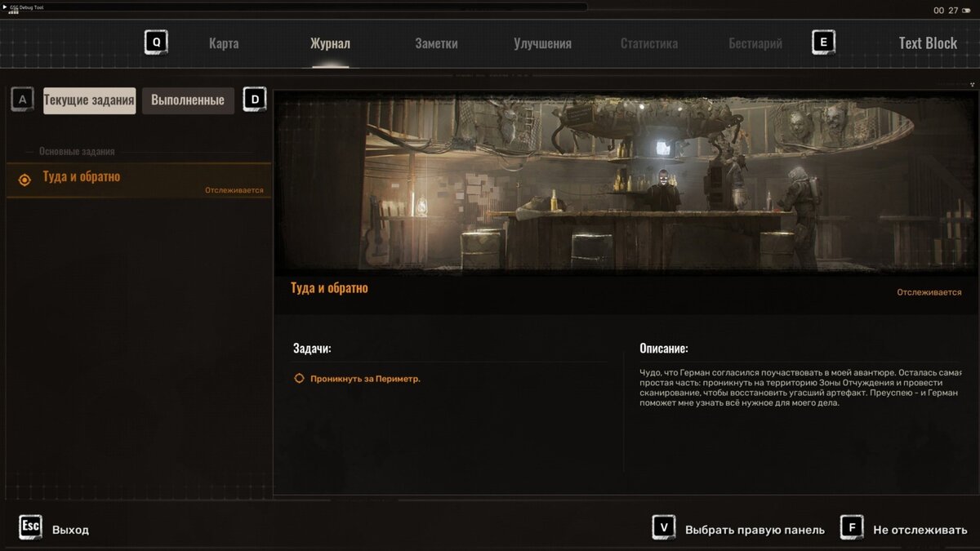Click the F key icon
The width and height of the screenshot is (980, 551).
click(x=852, y=528)
